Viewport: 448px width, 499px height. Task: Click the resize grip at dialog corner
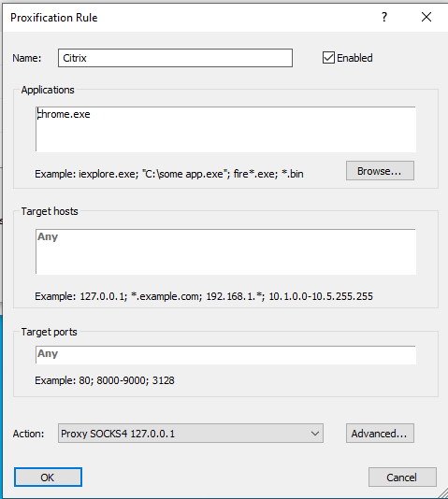point(442,493)
